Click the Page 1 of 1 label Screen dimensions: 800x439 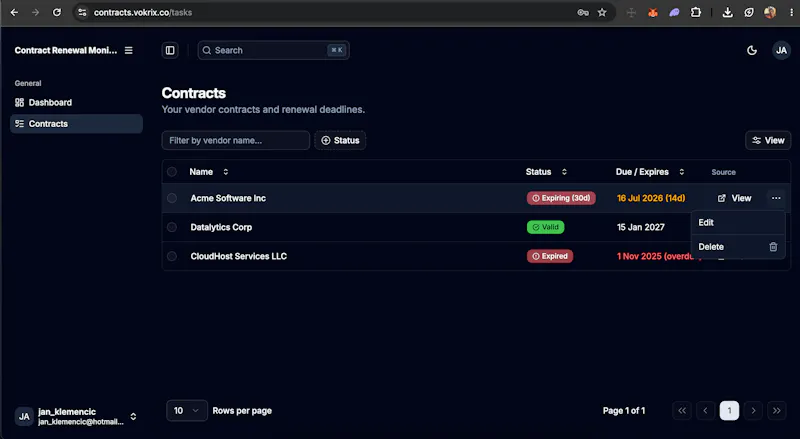623,410
